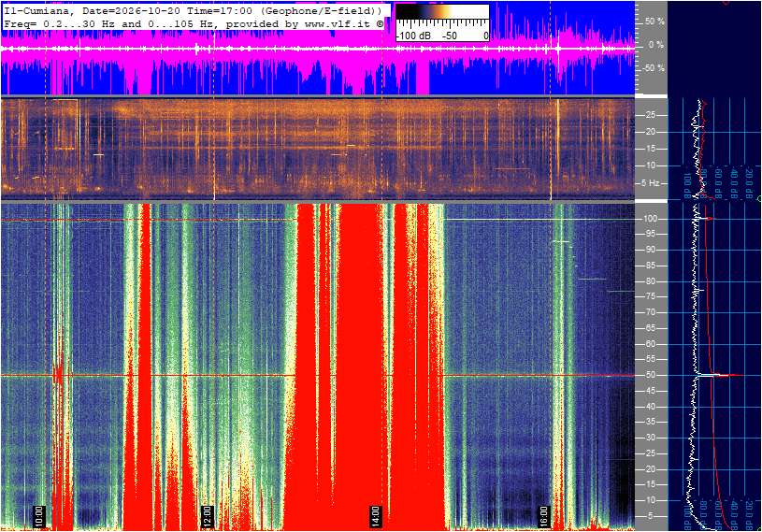The image size is (762, 532).
Task: Click the '-50' label under the color scale
Action: coord(450,36)
